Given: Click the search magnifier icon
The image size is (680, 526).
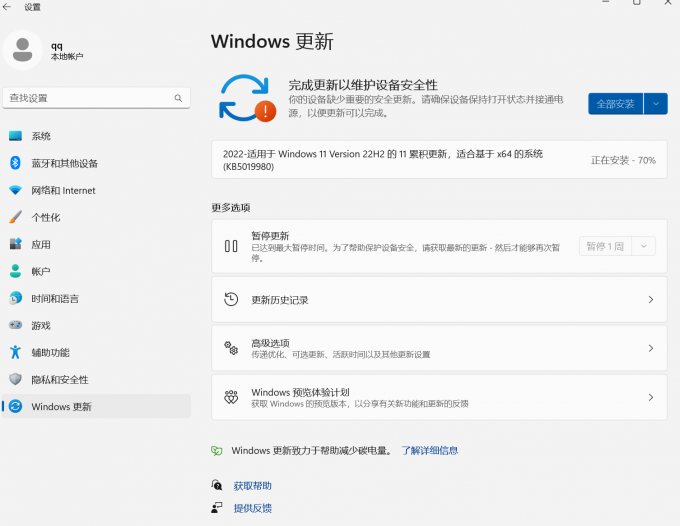Looking at the screenshot, I should pos(178,98).
